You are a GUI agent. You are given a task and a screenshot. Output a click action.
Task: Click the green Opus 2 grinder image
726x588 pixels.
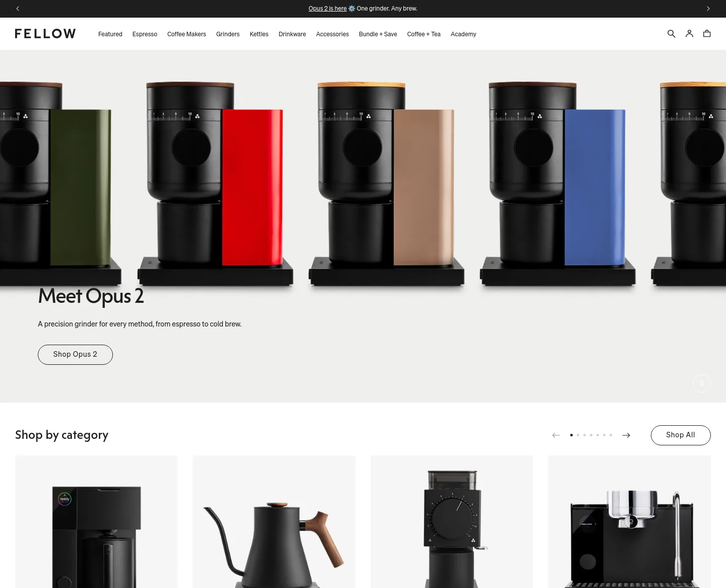[x=60, y=184]
